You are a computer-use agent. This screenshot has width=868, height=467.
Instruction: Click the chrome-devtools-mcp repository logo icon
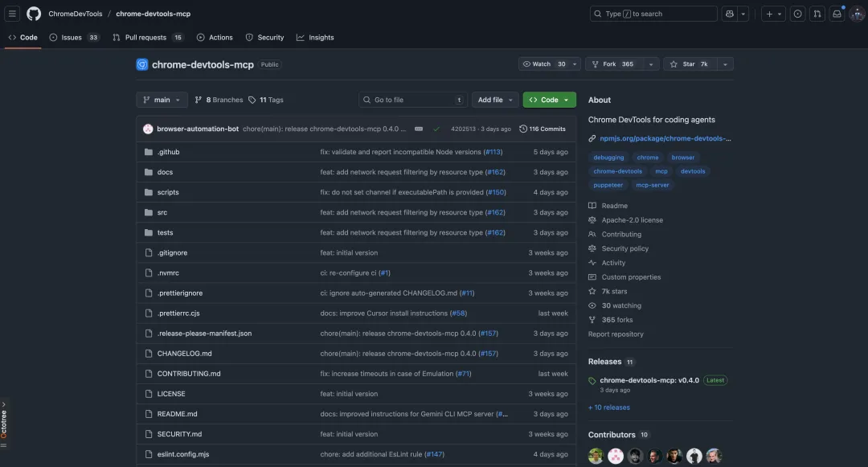coord(142,65)
